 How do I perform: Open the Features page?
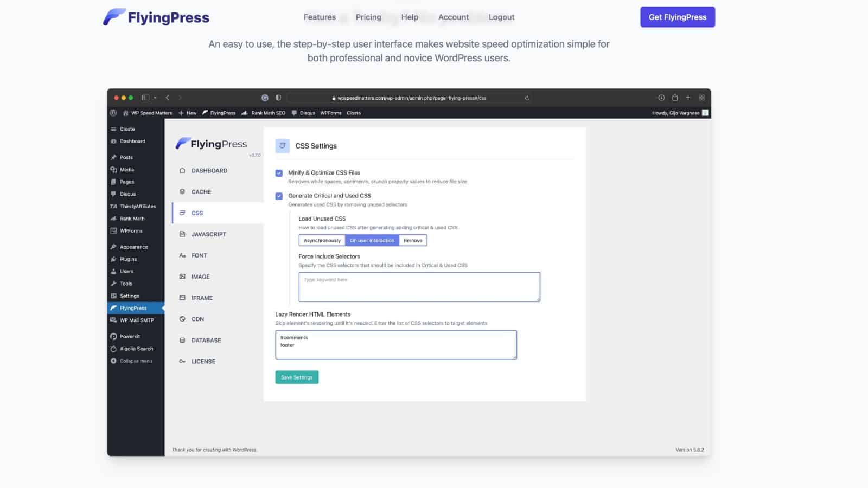click(x=320, y=17)
